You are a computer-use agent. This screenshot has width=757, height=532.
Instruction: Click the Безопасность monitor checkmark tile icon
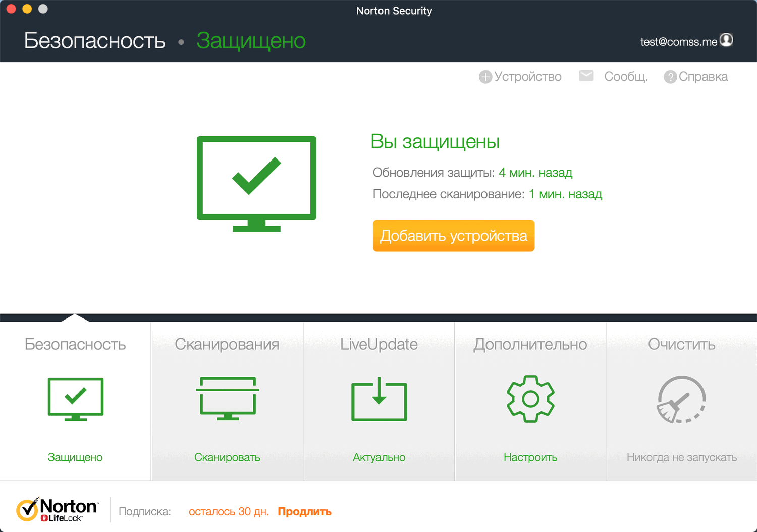tap(76, 399)
